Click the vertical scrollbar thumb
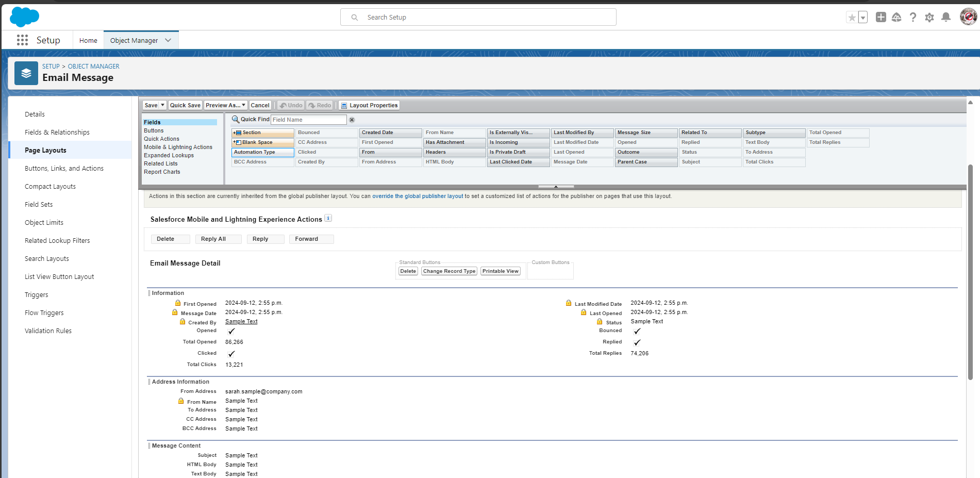 (970, 272)
